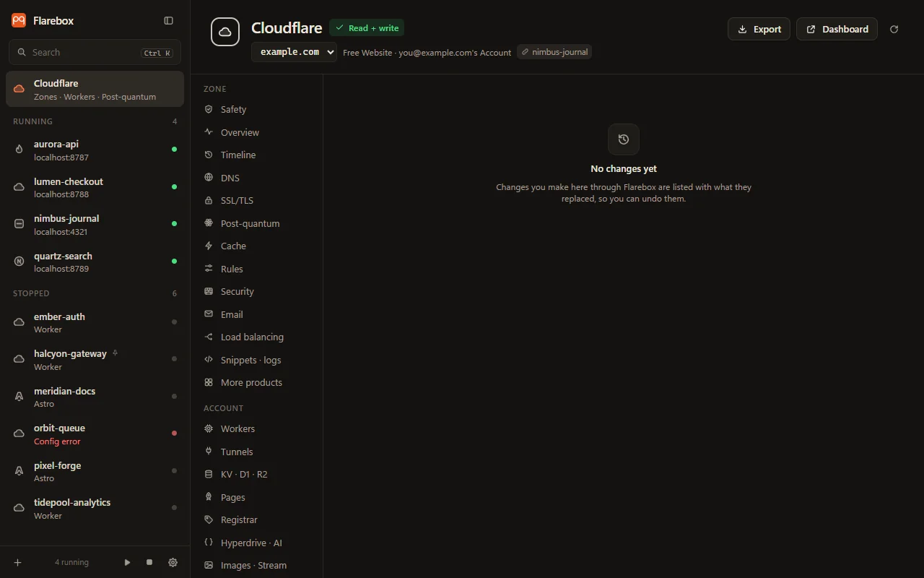
Task: Click quartz-search green status dot
Action: [x=174, y=261]
